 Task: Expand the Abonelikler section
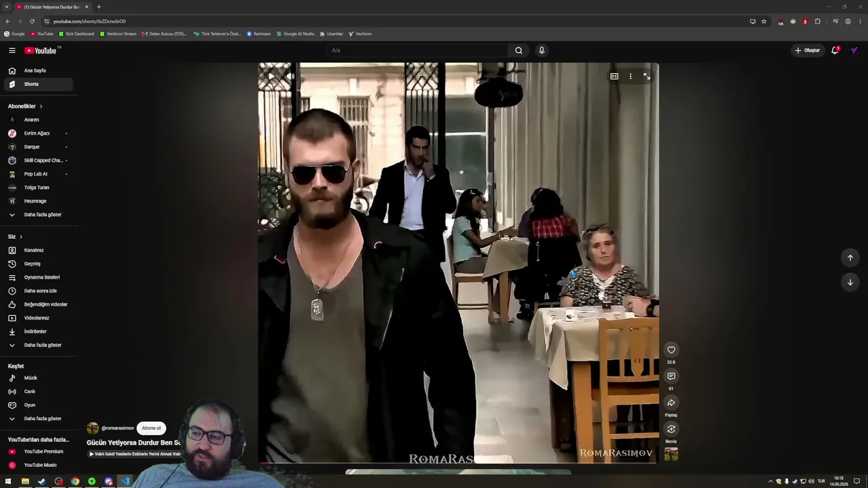(26, 106)
